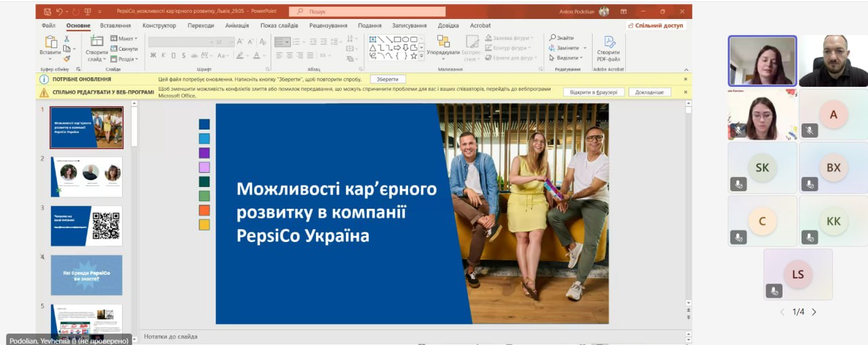868x345 pixels.
Task: Create PDF file via Adobe Acrobat
Action: coord(608,47)
